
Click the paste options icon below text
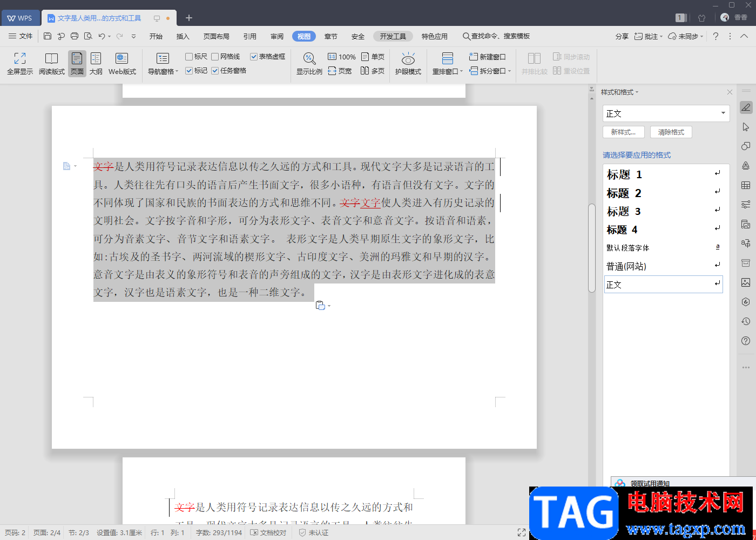(x=320, y=306)
